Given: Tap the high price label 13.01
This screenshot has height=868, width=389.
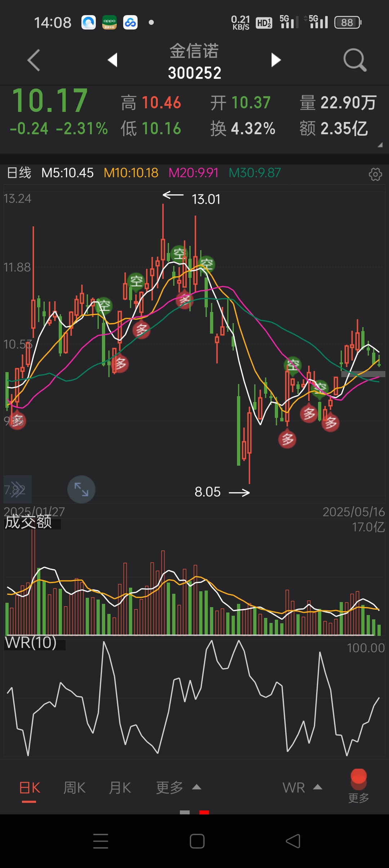Looking at the screenshot, I should coord(206,199).
